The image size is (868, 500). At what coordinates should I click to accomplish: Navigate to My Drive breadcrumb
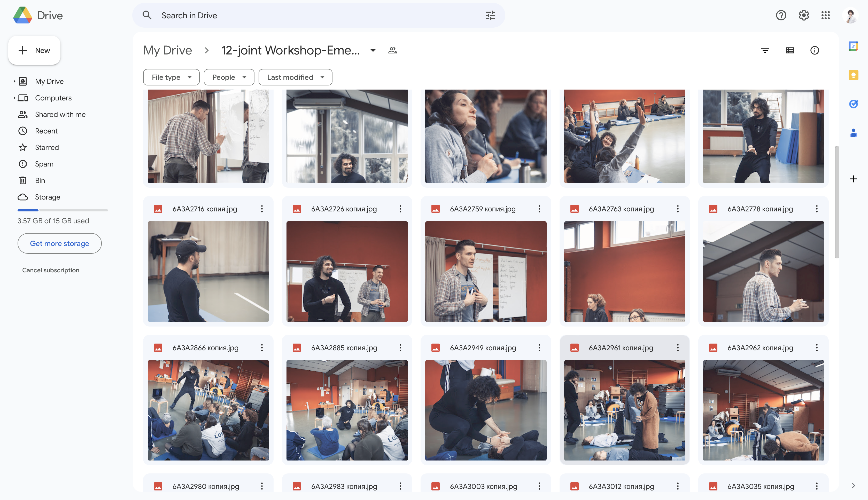click(168, 51)
